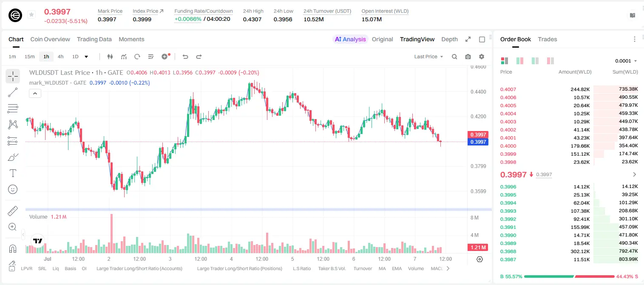The height and width of the screenshot is (285, 644).
Task: Show only sell orders in order book
Action: tap(550, 61)
